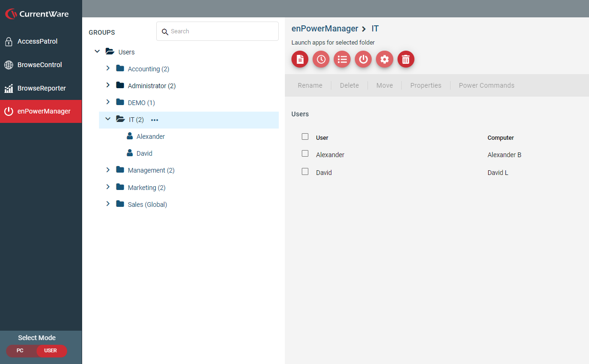Click the enPowerManager power icon in sidebar

coord(8,111)
